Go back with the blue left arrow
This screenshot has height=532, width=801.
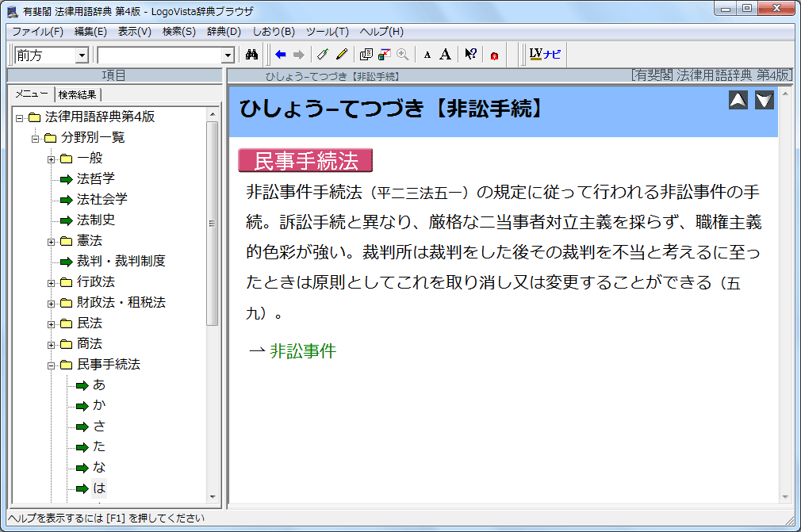(281, 55)
